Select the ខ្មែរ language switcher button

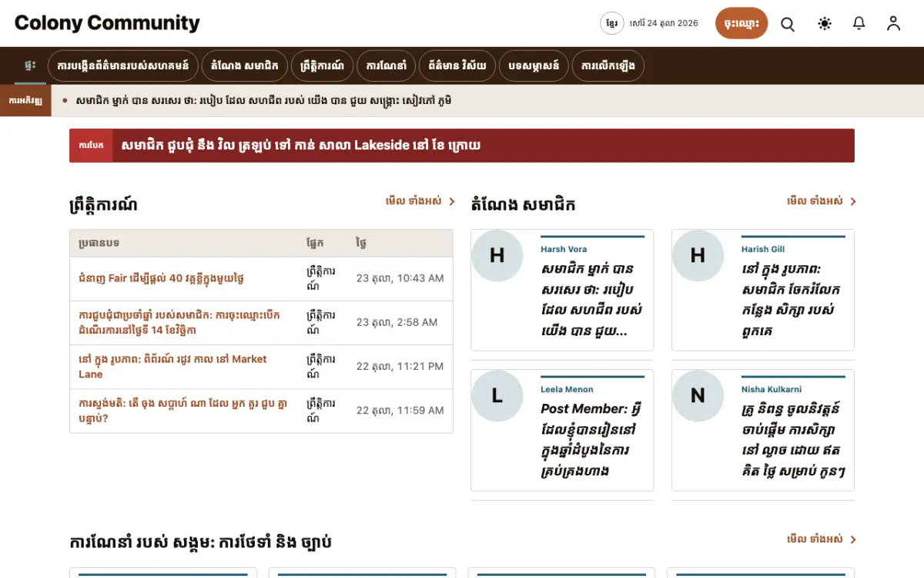coord(612,23)
